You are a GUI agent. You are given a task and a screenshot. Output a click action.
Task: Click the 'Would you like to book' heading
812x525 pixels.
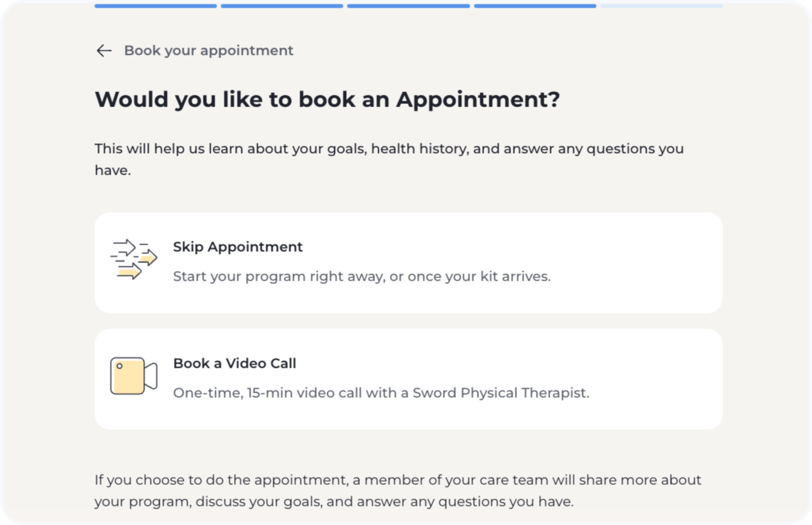[327, 99]
